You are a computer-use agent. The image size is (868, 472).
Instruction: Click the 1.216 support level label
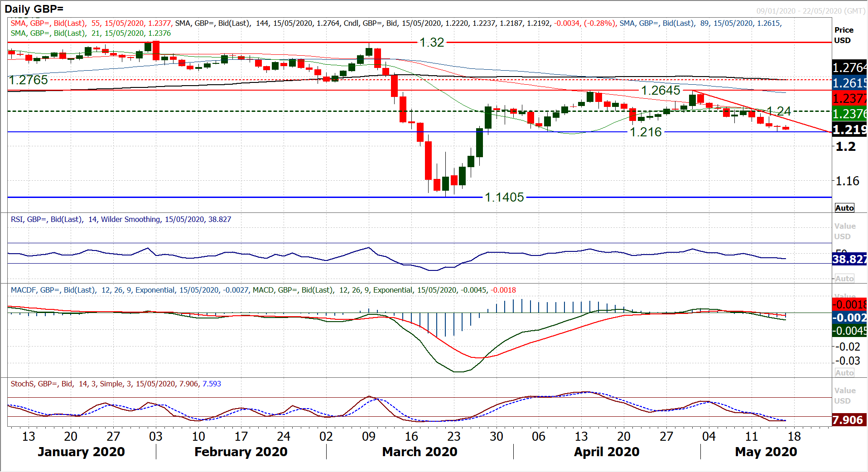click(x=646, y=132)
